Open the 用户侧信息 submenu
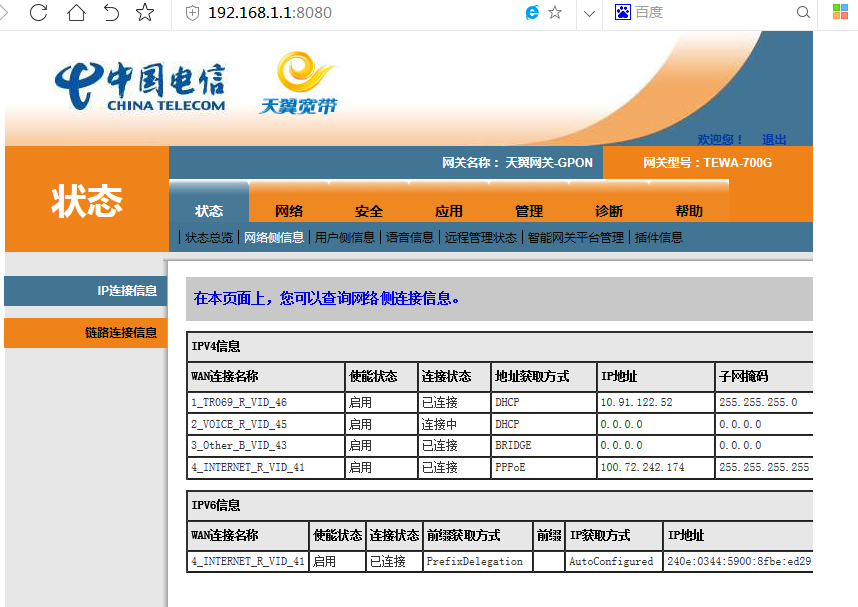Image resolution: width=858 pixels, height=607 pixels. [344, 238]
